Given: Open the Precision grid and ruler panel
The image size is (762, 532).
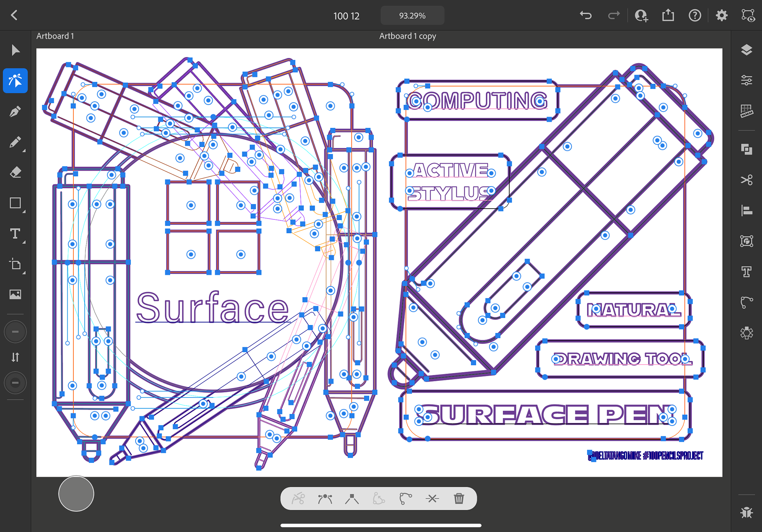Looking at the screenshot, I should pyautogui.click(x=747, y=111).
